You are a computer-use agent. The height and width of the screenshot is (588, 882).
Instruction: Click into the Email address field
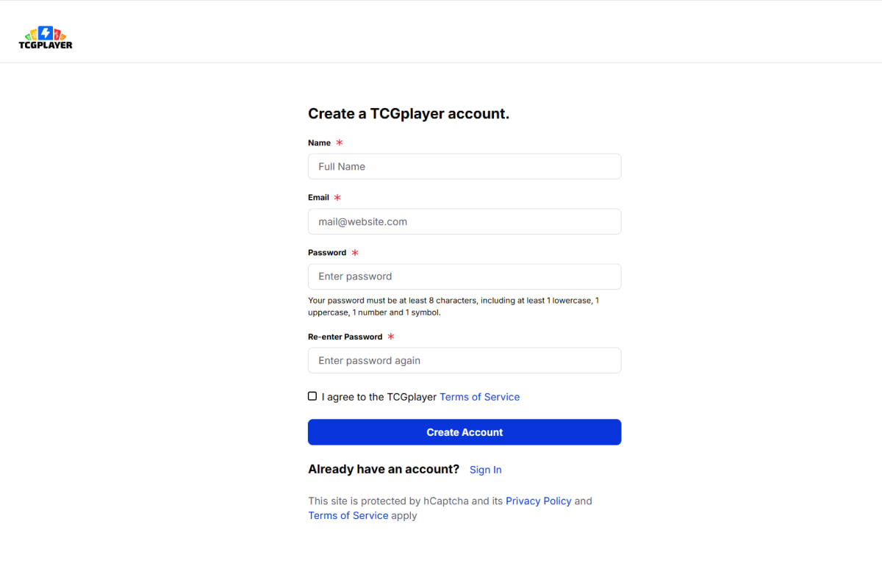(x=464, y=222)
